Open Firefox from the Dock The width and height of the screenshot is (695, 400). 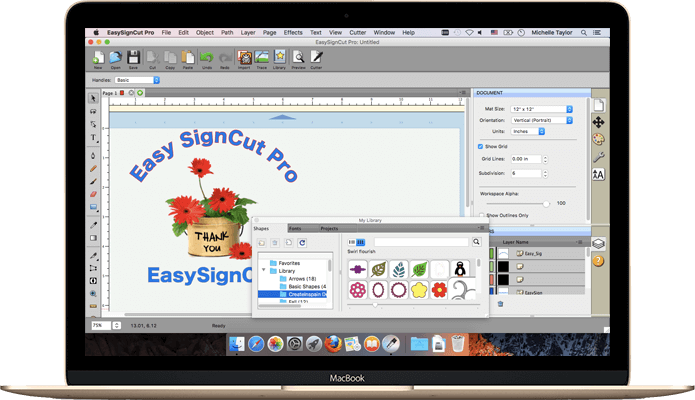333,344
